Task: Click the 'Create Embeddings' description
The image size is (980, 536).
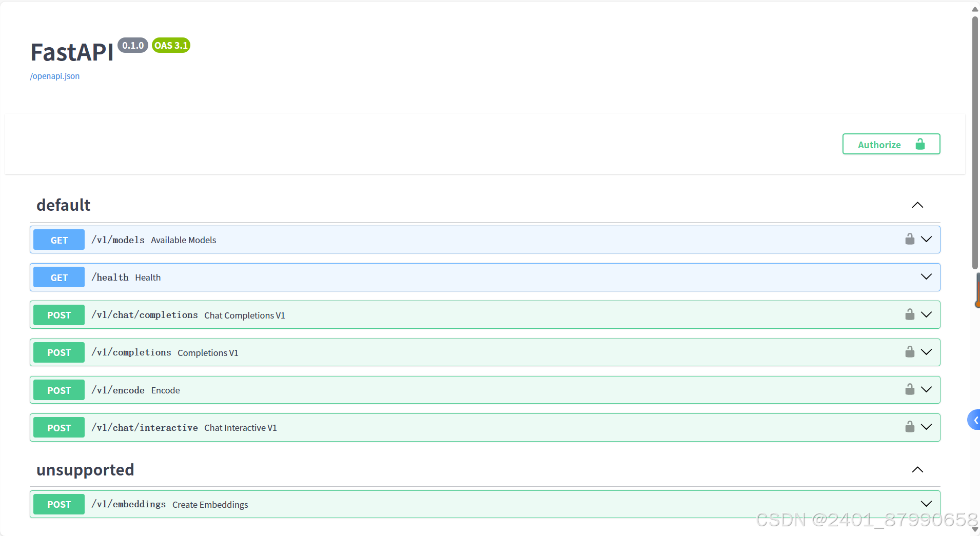Action: pos(210,505)
